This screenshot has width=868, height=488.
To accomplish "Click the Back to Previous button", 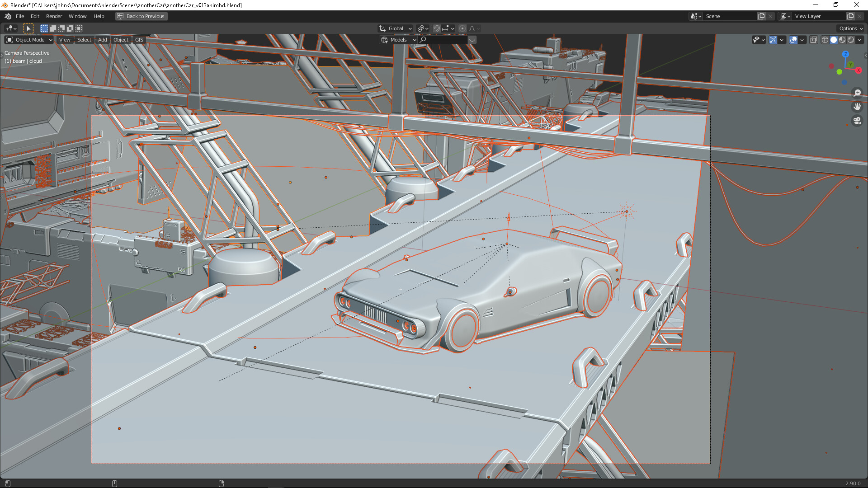I will click(x=141, y=16).
